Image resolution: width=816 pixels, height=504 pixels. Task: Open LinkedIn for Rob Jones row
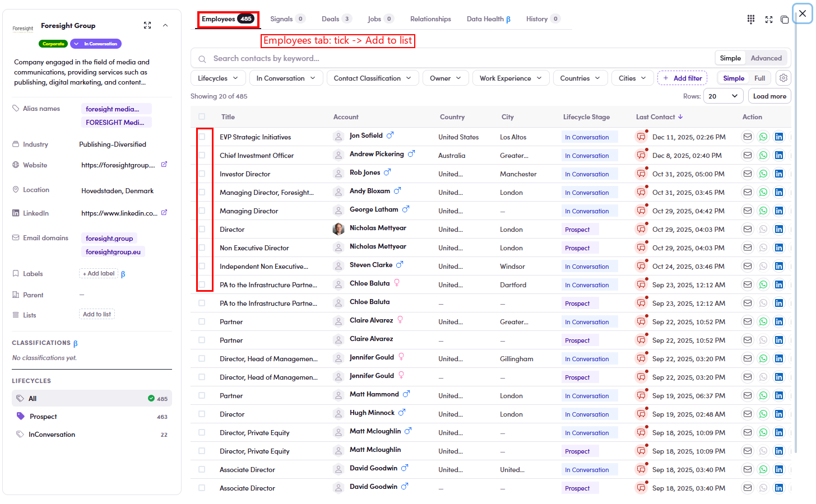coord(779,174)
